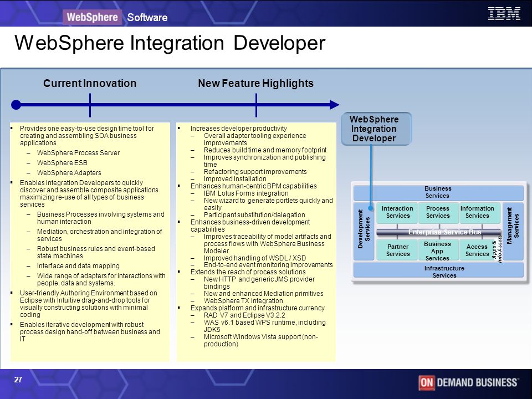
Task: Click the Partner Services box
Action: pyautogui.click(x=397, y=250)
